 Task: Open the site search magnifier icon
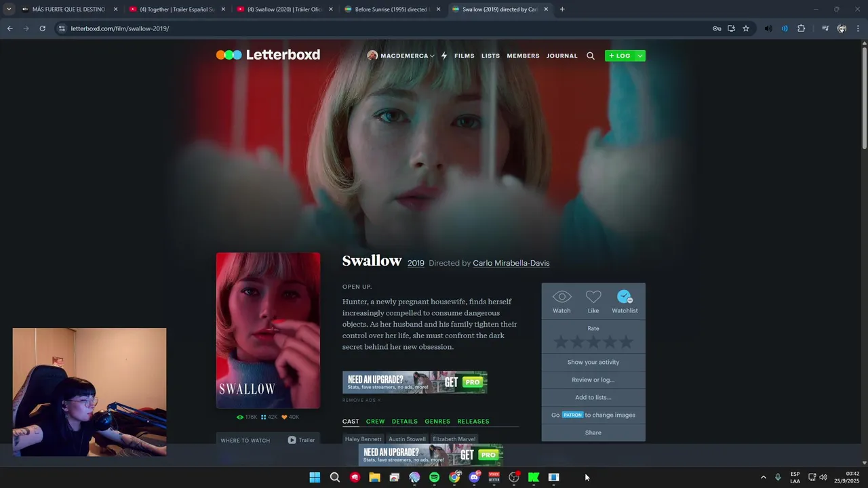591,56
